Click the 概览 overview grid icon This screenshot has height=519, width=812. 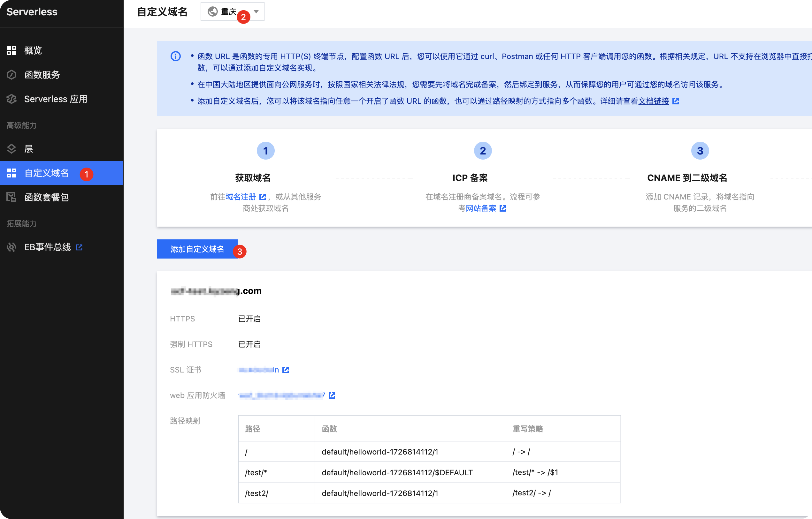(11, 50)
